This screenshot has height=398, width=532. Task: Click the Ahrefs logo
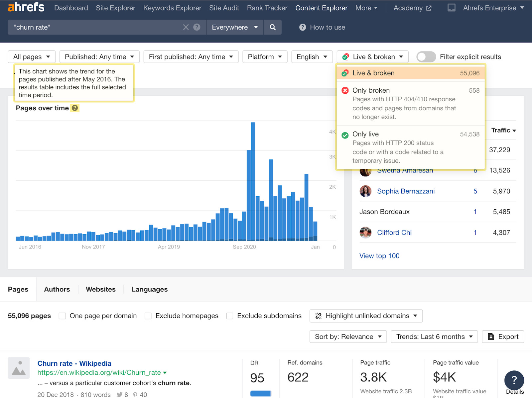pos(26,7)
